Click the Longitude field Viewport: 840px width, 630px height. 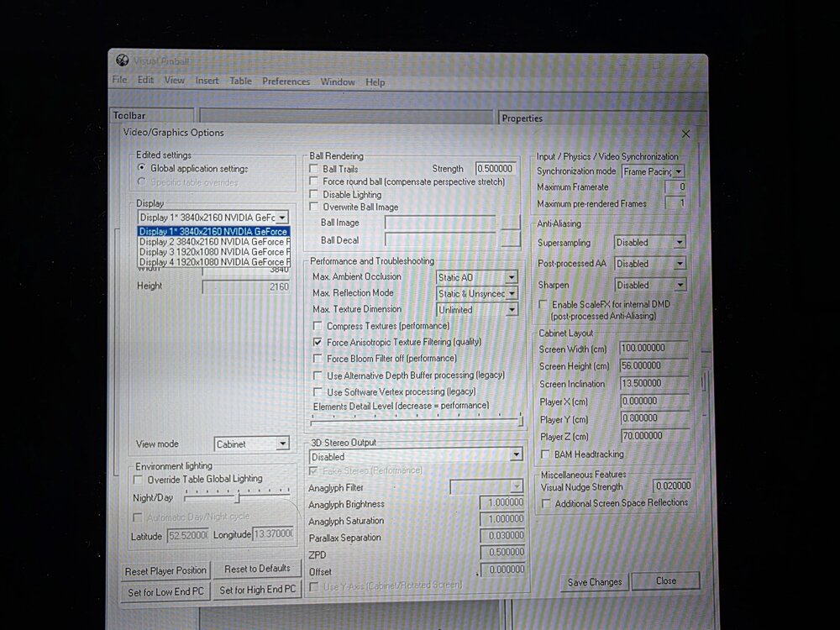[x=273, y=534]
